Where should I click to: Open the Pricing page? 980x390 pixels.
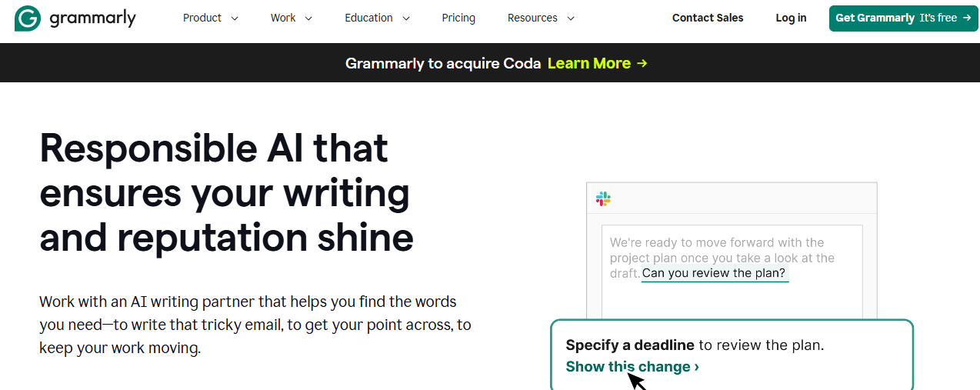click(458, 18)
